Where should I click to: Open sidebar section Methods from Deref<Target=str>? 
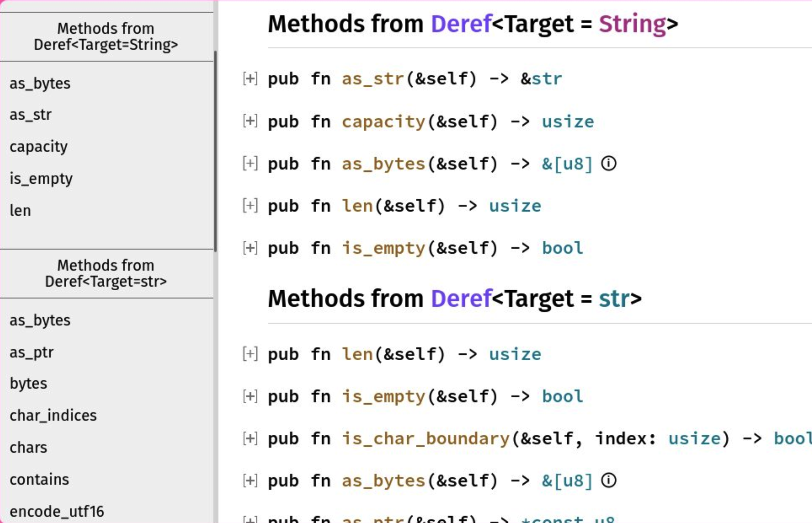(106, 273)
